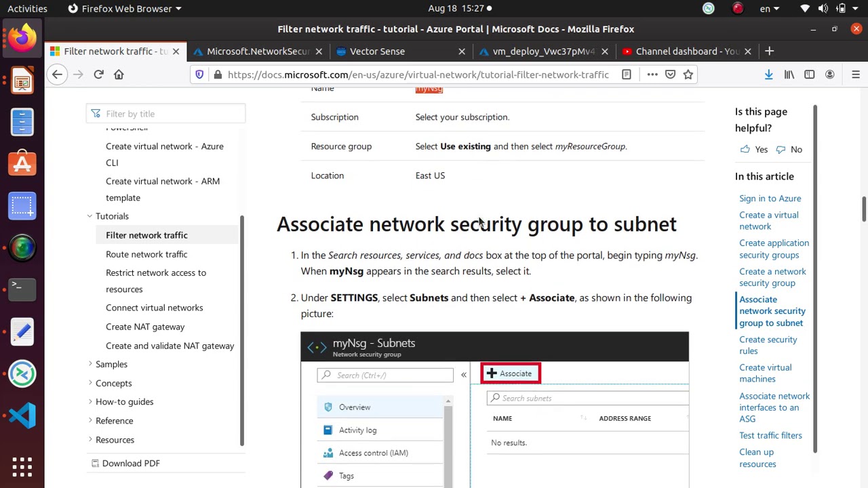Viewport: 868px width, 488px height.
Task: Open the Firefox hamburger menu
Action: pyautogui.click(x=856, y=75)
